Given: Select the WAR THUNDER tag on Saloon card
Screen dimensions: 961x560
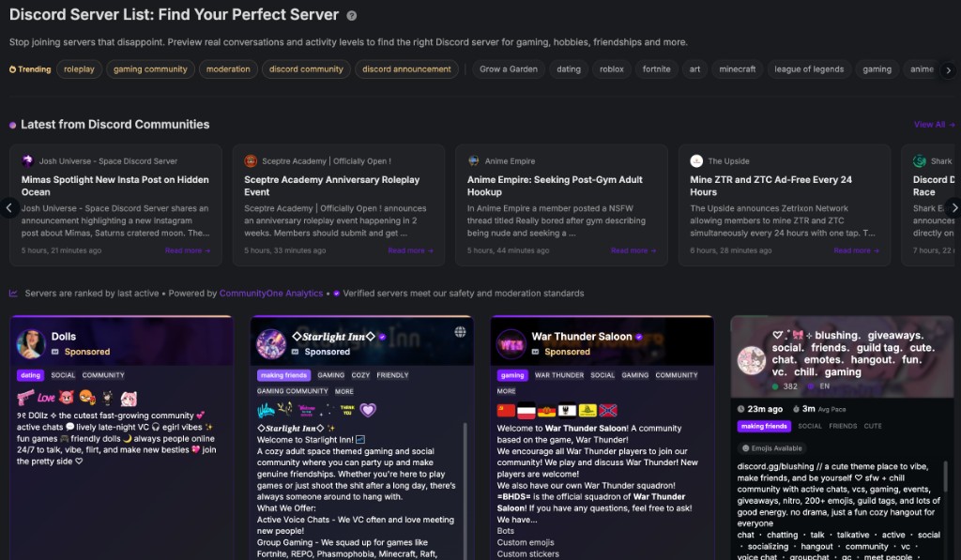Looking at the screenshot, I should (x=559, y=375).
